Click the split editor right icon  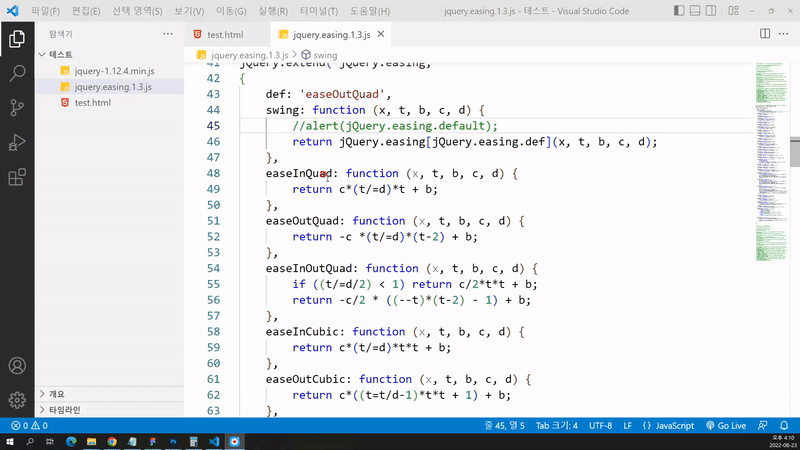765,34
